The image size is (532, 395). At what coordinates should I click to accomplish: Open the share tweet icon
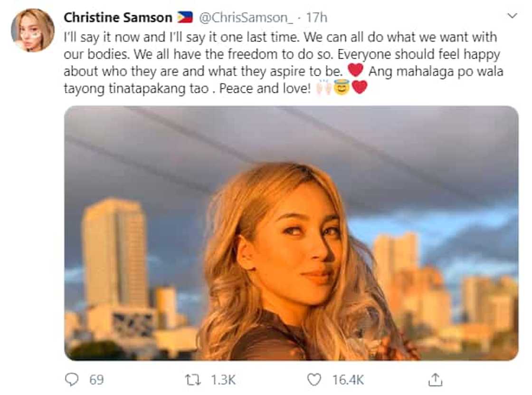(x=435, y=379)
